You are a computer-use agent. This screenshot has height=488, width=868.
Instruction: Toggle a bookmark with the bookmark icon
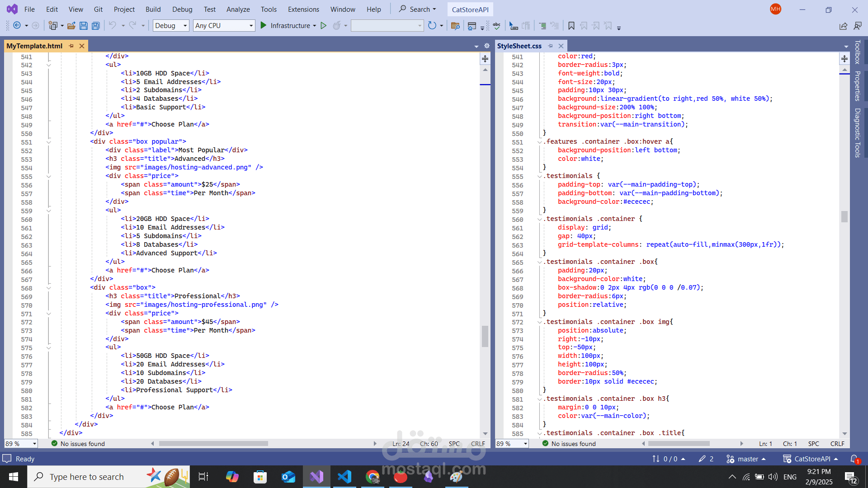(x=571, y=26)
